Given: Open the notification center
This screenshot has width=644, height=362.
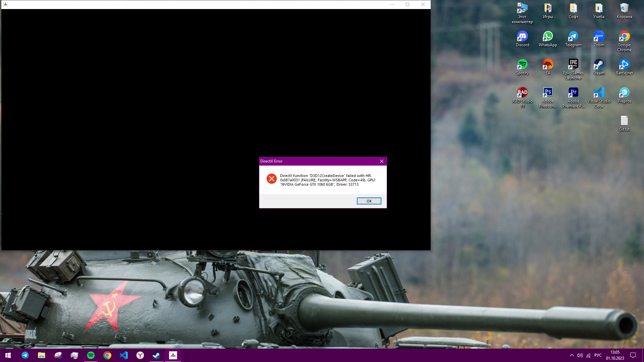Looking at the screenshot, I should [x=633, y=355].
